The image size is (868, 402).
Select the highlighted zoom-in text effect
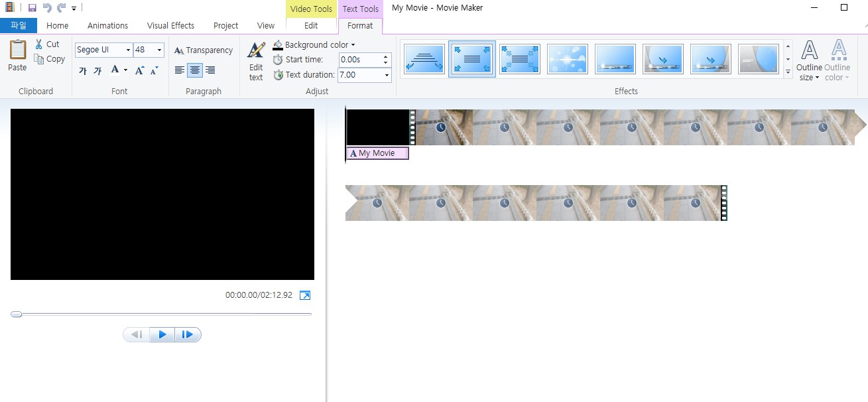click(x=471, y=59)
